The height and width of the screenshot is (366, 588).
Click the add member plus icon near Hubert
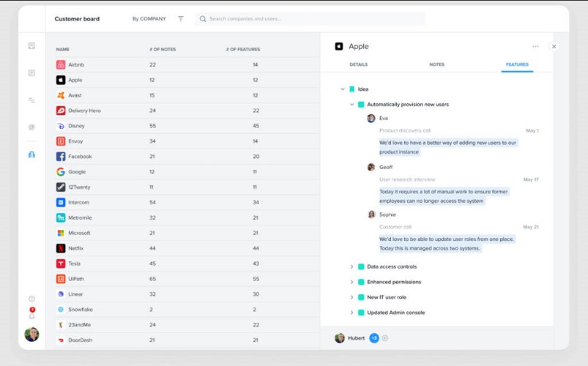pyautogui.click(x=385, y=338)
